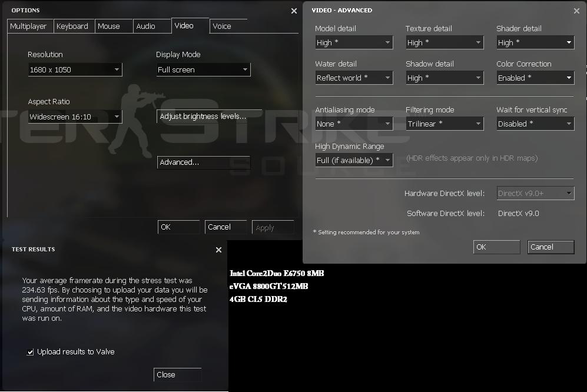Image resolution: width=587 pixels, height=392 pixels.
Task: Switch to the Multiplayer tab
Action: click(29, 26)
